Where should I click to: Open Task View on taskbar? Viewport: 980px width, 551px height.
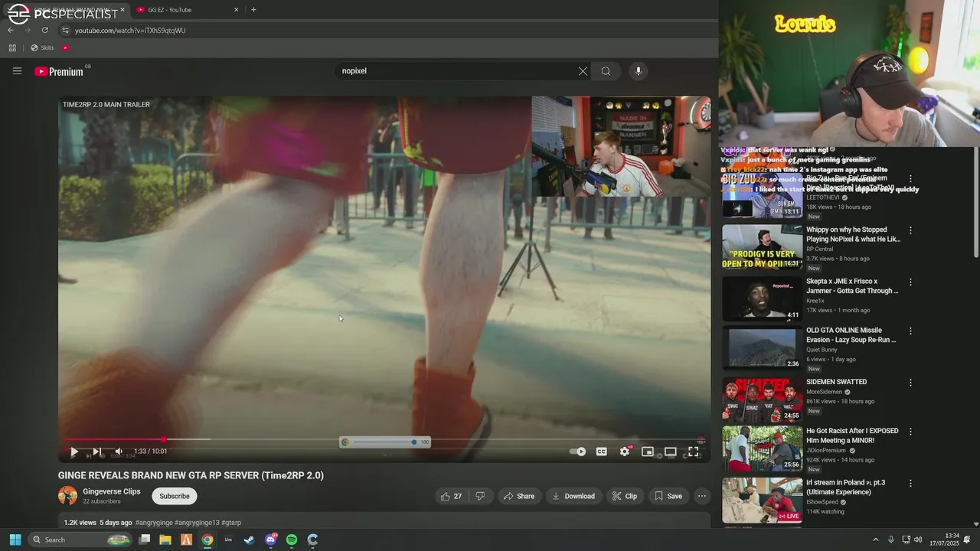point(144,540)
